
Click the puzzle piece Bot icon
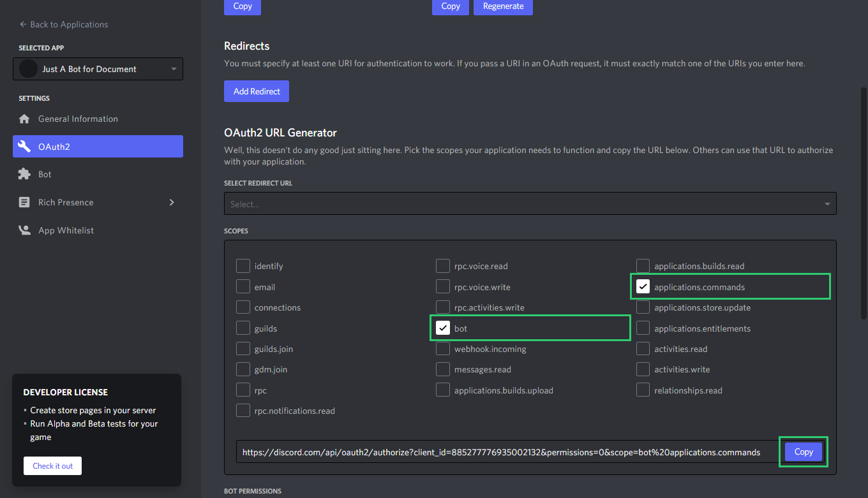click(24, 174)
